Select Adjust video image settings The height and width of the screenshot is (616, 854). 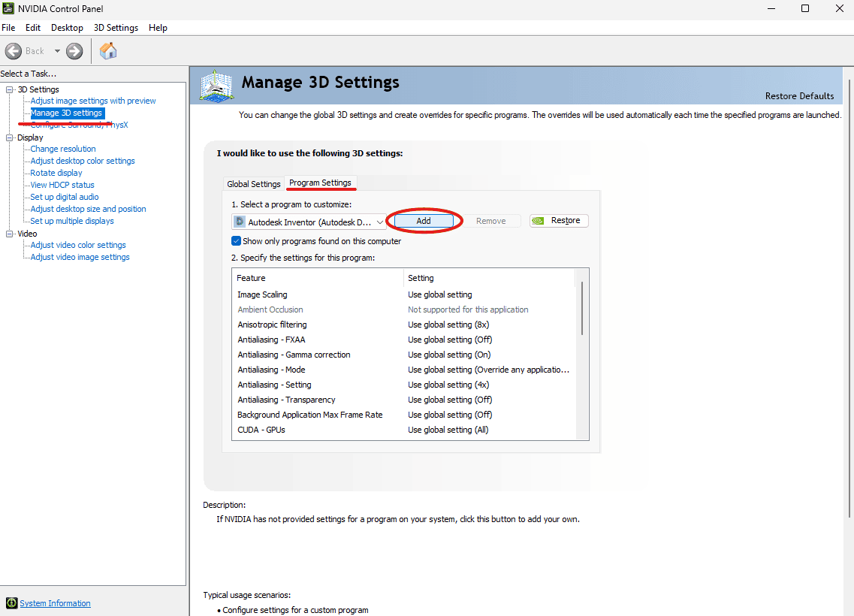80,257
